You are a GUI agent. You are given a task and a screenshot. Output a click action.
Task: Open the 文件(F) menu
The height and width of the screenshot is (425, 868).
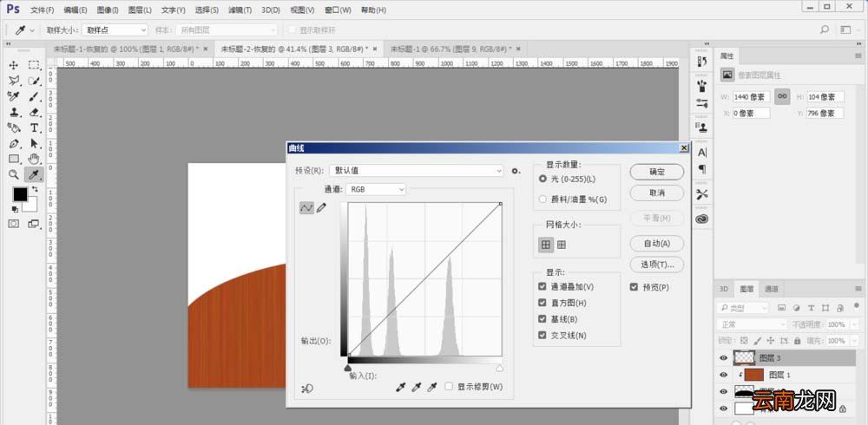(x=42, y=10)
